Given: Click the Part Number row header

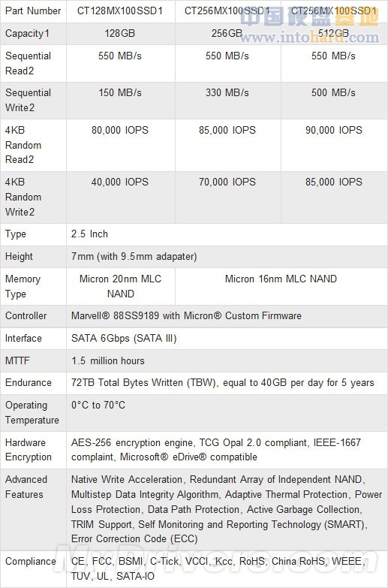Looking at the screenshot, I should coord(33,11).
